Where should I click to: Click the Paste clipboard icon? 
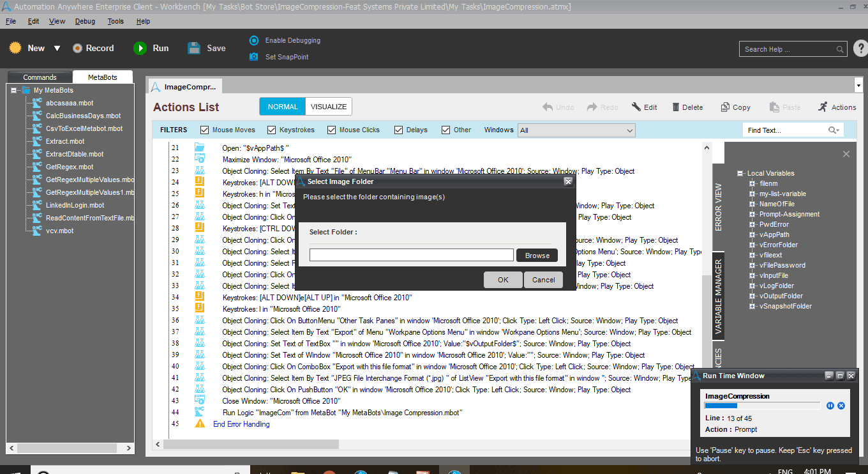[x=775, y=107]
